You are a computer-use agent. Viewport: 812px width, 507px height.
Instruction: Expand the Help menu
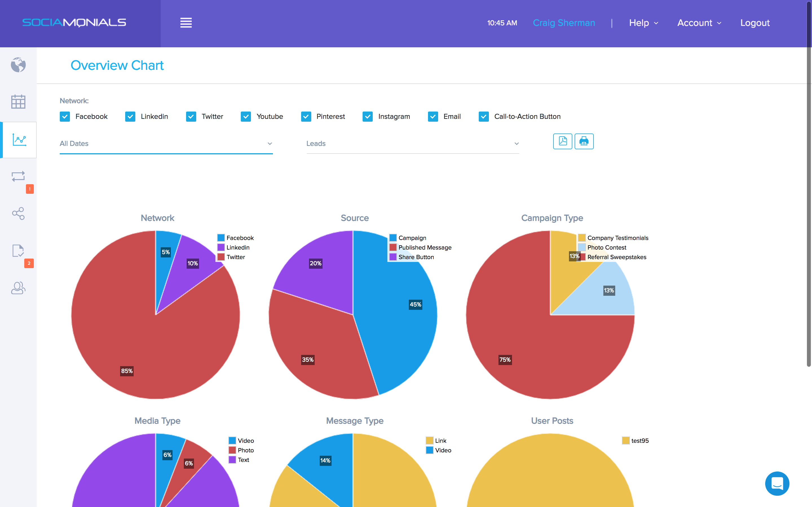click(643, 23)
